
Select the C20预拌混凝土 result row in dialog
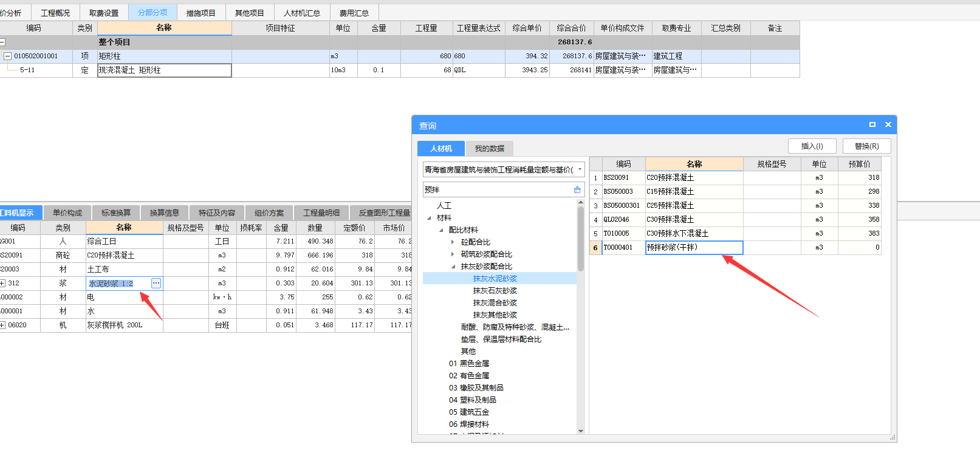pyautogui.click(x=735, y=178)
